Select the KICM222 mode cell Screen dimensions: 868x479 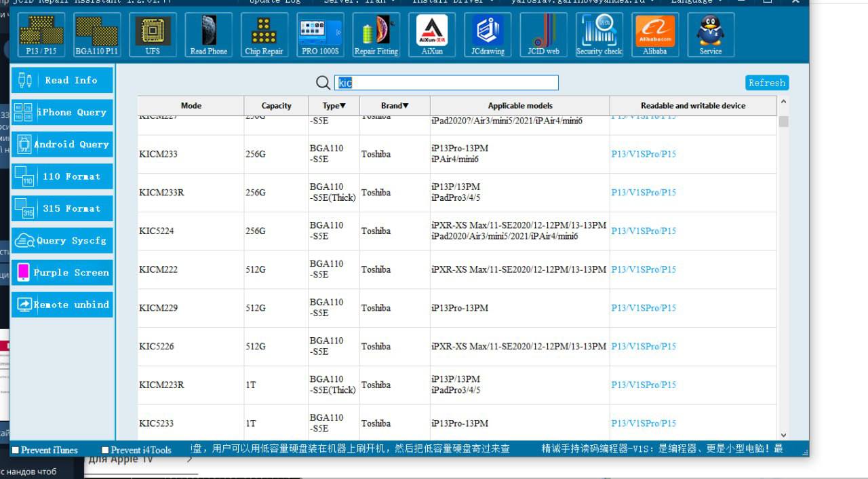[x=191, y=269]
